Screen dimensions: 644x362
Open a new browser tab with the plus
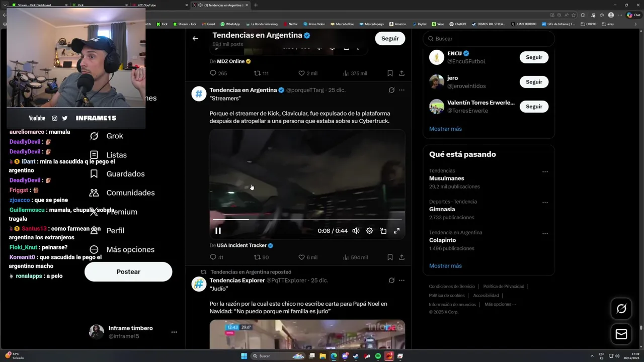[256, 5]
